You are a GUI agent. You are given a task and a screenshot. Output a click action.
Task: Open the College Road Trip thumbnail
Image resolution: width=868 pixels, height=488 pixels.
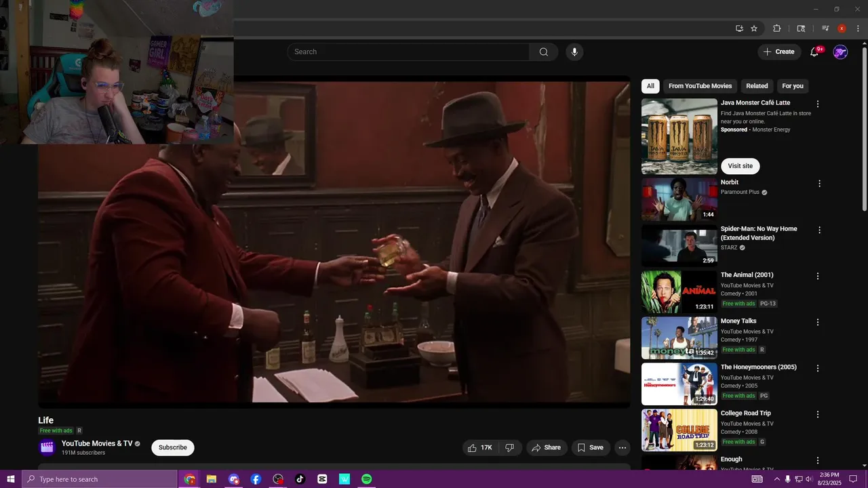679,430
